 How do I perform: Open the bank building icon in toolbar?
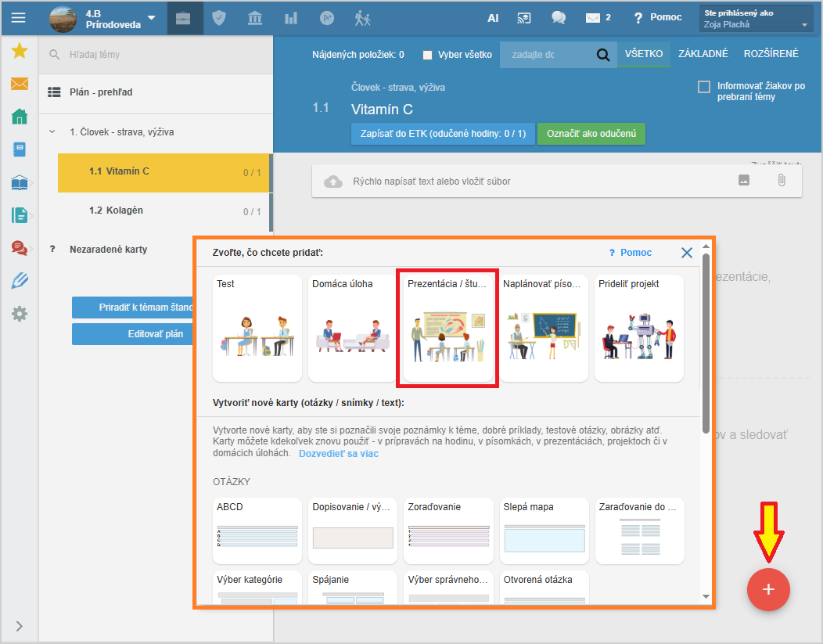255,18
